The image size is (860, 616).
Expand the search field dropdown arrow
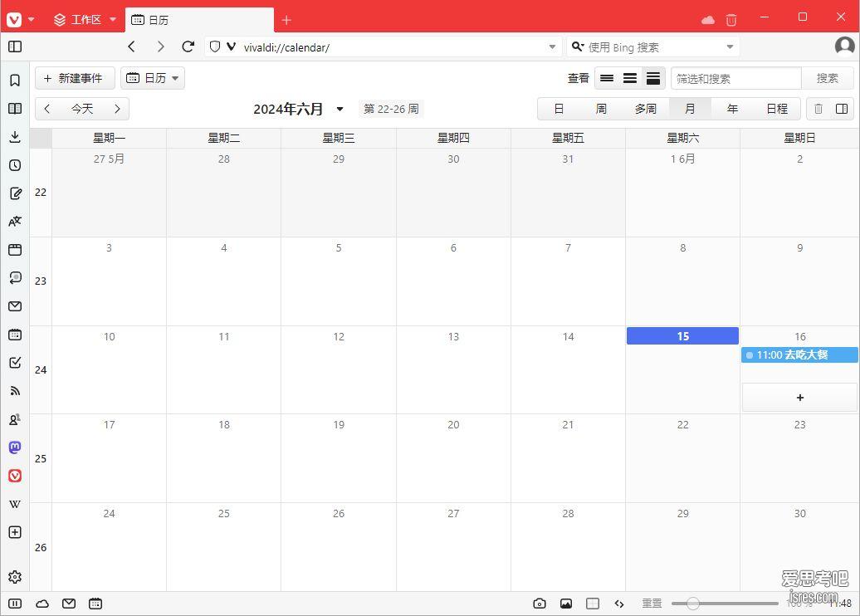pos(730,47)
